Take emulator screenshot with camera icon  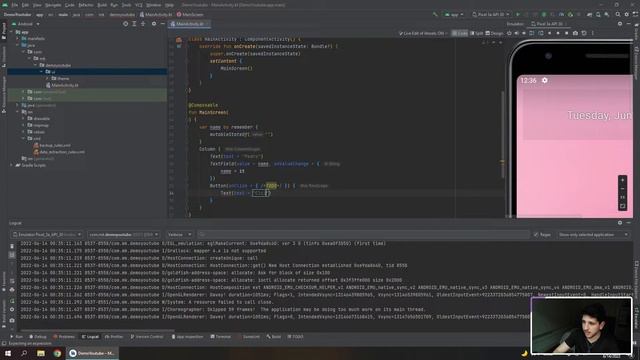click(575, 33)
